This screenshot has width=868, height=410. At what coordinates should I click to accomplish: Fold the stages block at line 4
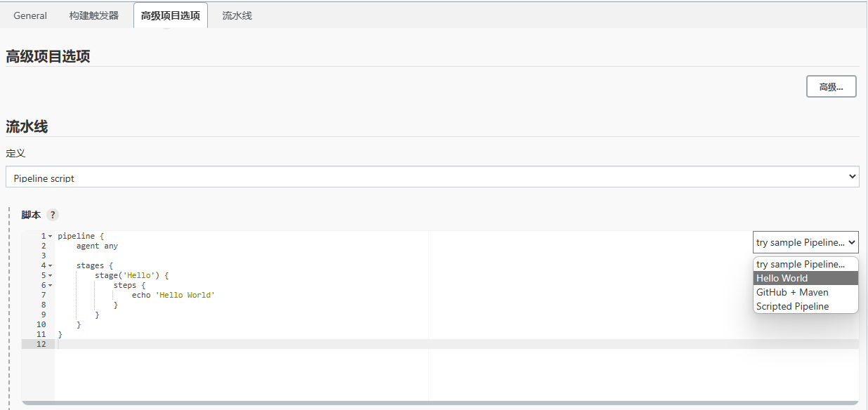(51, 265)
